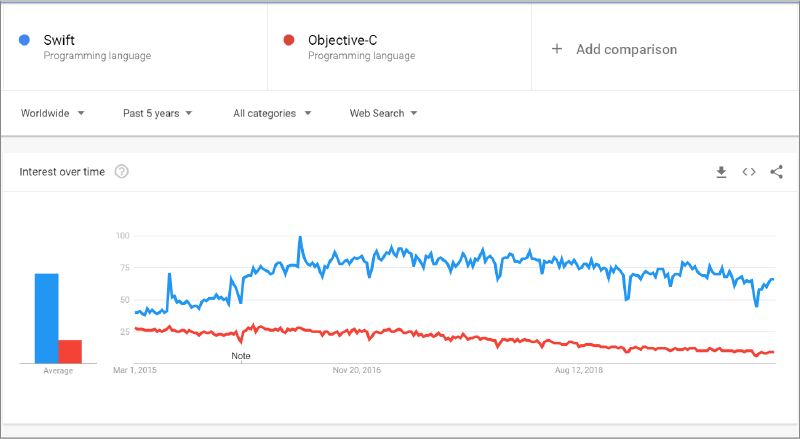
Task: Select the Objective-C search term box
Action: click(399, 48)
